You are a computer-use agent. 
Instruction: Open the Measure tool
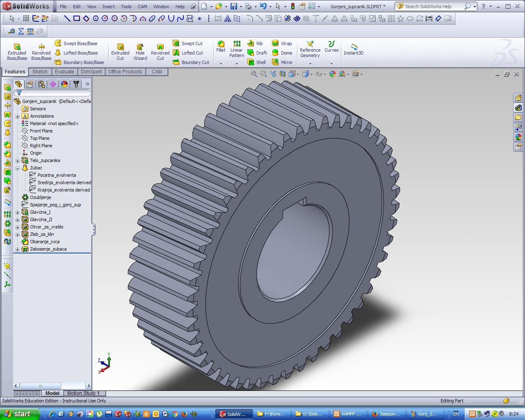click(11, 31)
